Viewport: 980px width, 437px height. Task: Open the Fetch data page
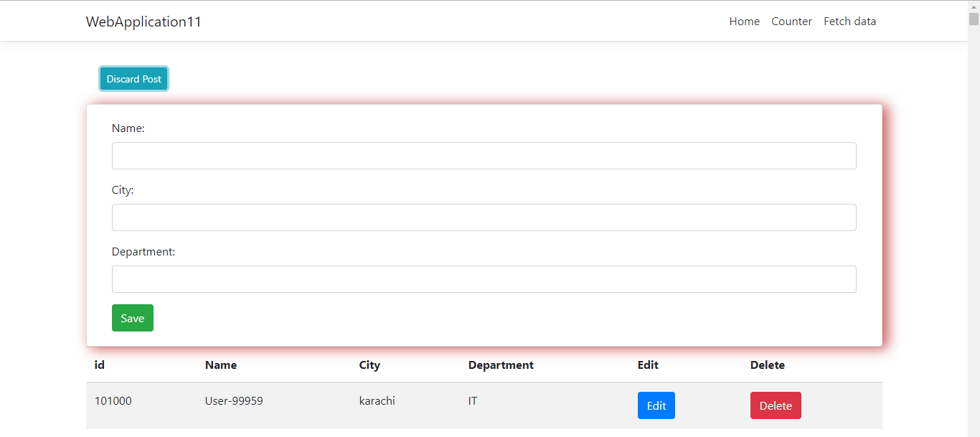tap(849, 21)
